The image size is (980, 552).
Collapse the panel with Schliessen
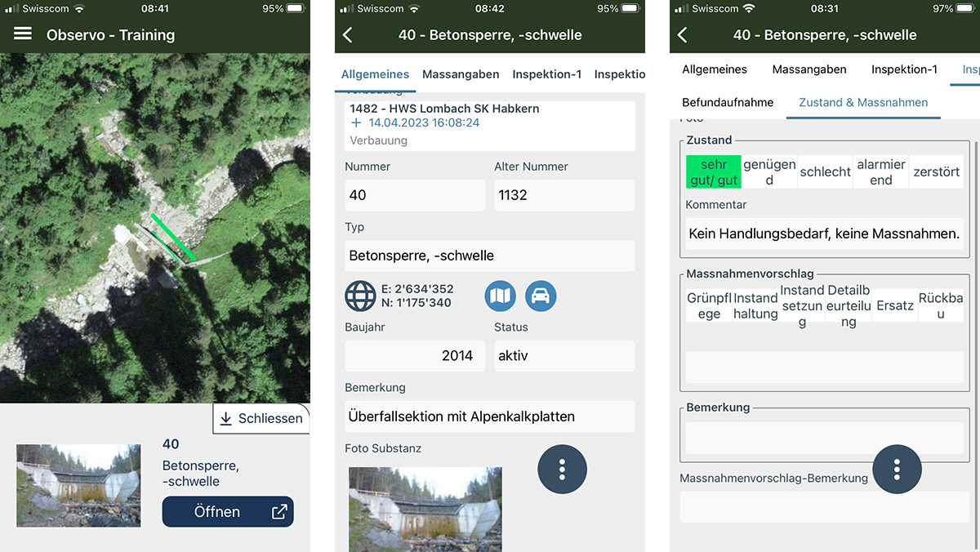click(261, 418)
